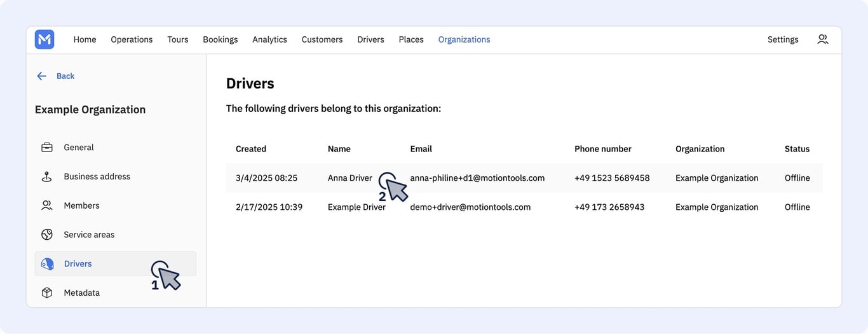
Task: Click the Organization column header
Action: [700, 149]
